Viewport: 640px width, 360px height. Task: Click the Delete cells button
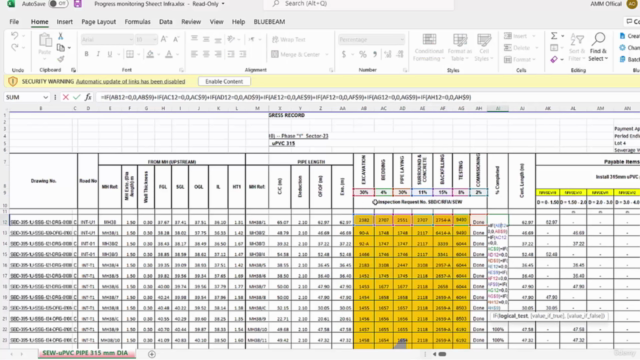pos(517,48)
